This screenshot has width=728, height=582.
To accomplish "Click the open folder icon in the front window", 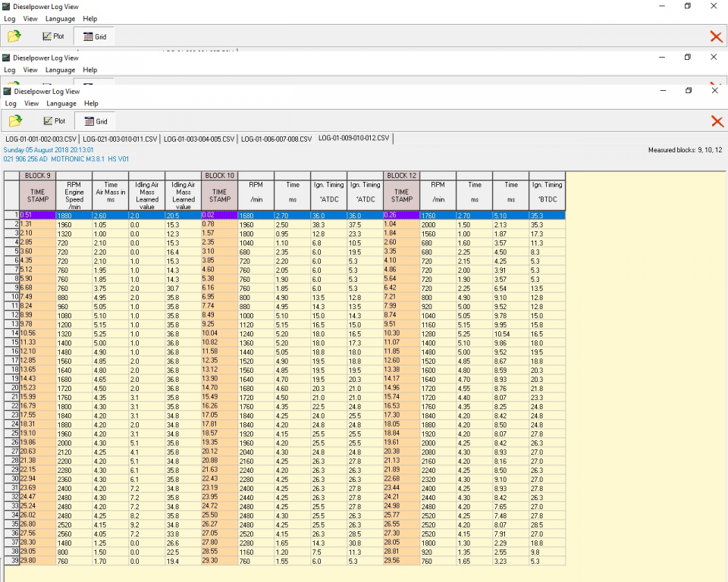I will click(14, 121).
